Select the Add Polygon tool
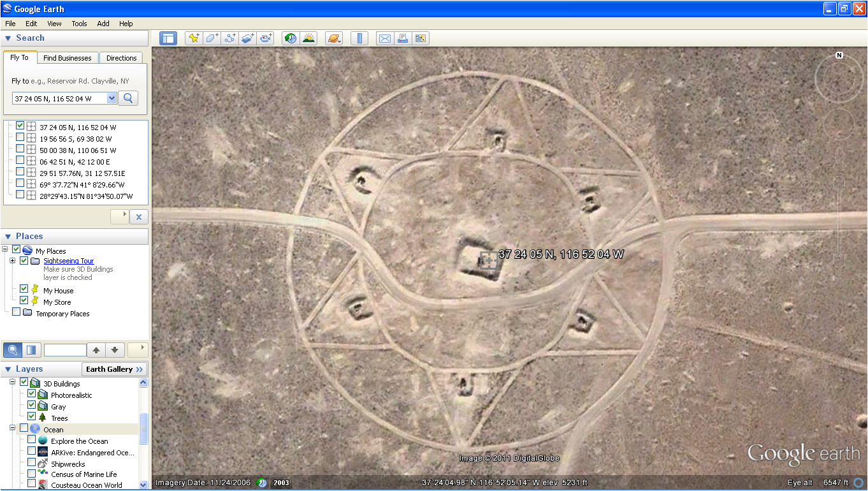The width and height of the screenshot is (868, 491). (x=212, y=38)
